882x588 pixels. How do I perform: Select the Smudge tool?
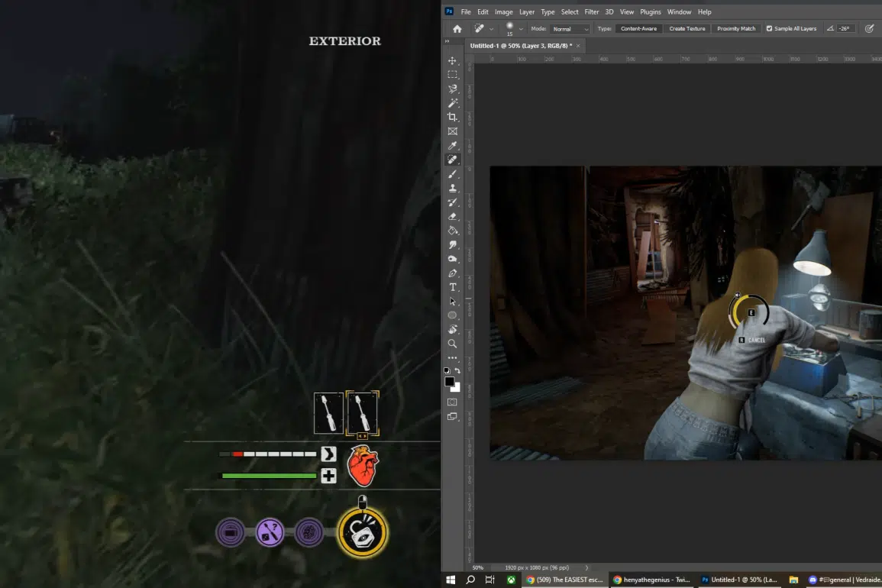point(452,245)
